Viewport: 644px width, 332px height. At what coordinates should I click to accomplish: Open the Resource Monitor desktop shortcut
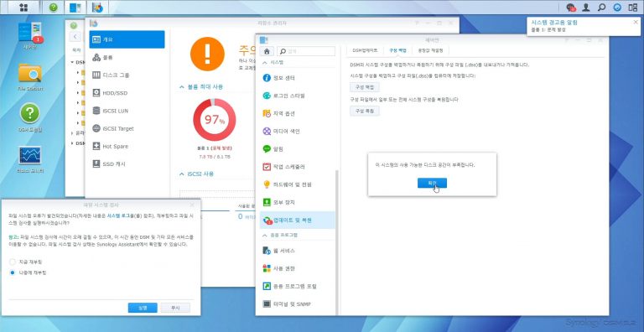tap(30, 159)
